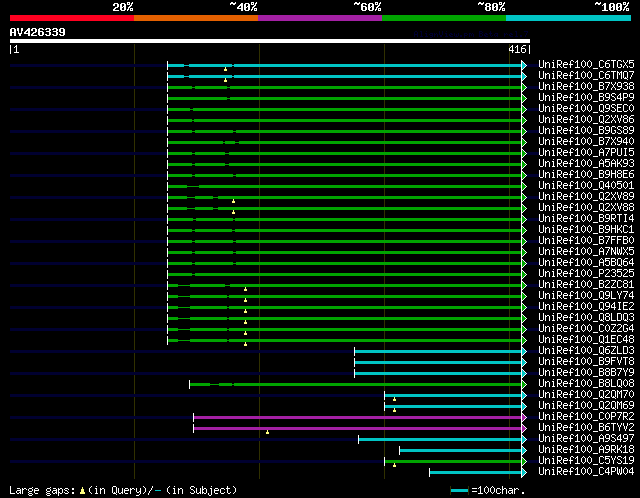Click the AV426339 query sequence name
The height and width of the screenshot is (498, 640).
click(38, 32)
